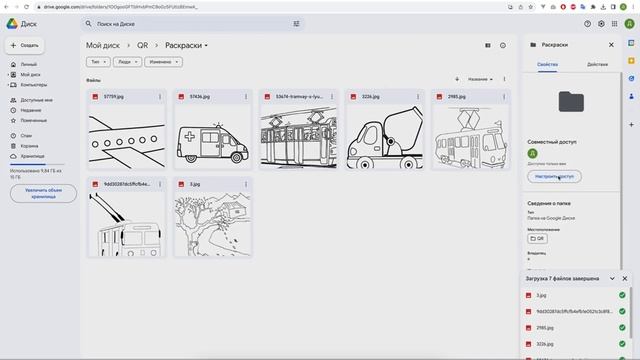
Task: Open the Тип filter dropdown
Action: (x=98, y=62)
